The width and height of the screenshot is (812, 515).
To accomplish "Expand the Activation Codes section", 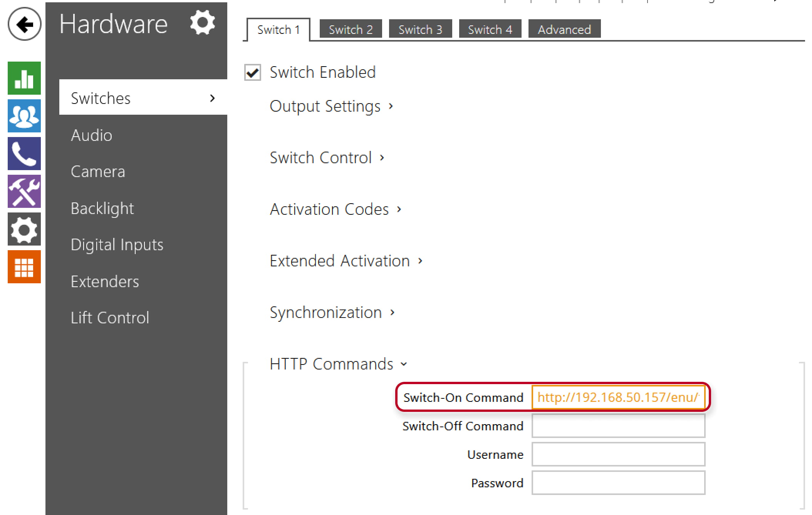I will tap(336, 209).
